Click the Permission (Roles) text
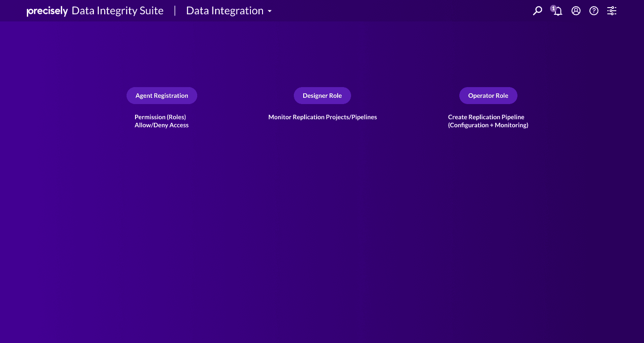 point(160,117)
